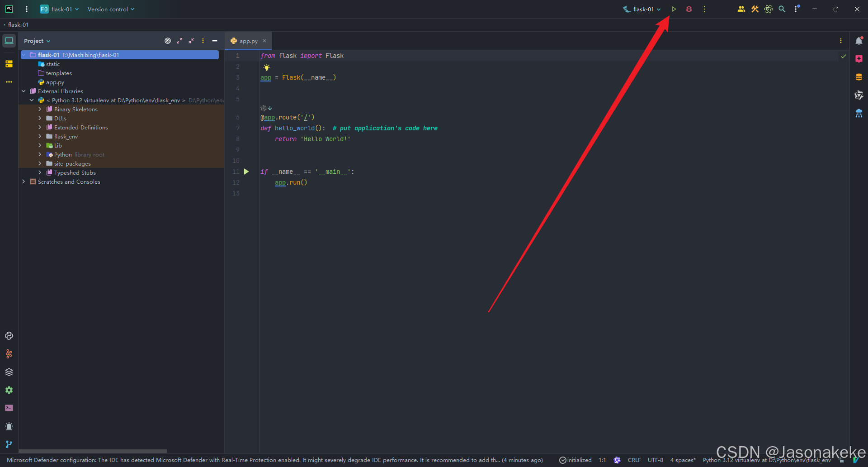
Task: Open IDE and Project Settings
Action: point(797,9)
